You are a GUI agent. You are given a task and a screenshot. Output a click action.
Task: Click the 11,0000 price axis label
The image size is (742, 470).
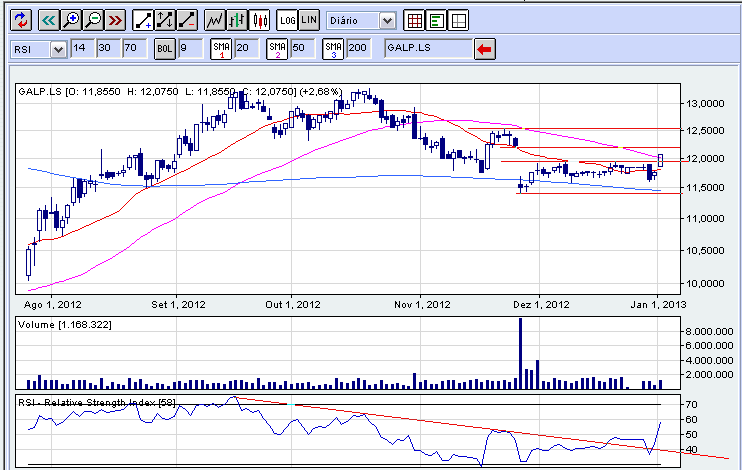tap(705, 218)
